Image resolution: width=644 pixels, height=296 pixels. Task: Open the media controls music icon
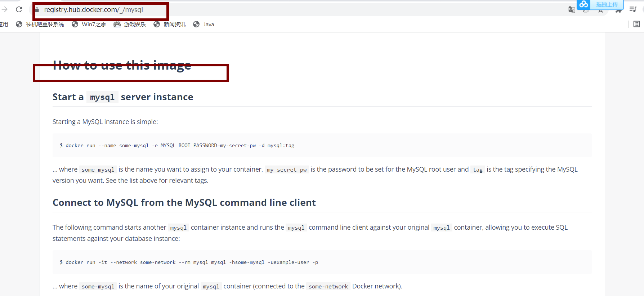[x=633, y=9]
